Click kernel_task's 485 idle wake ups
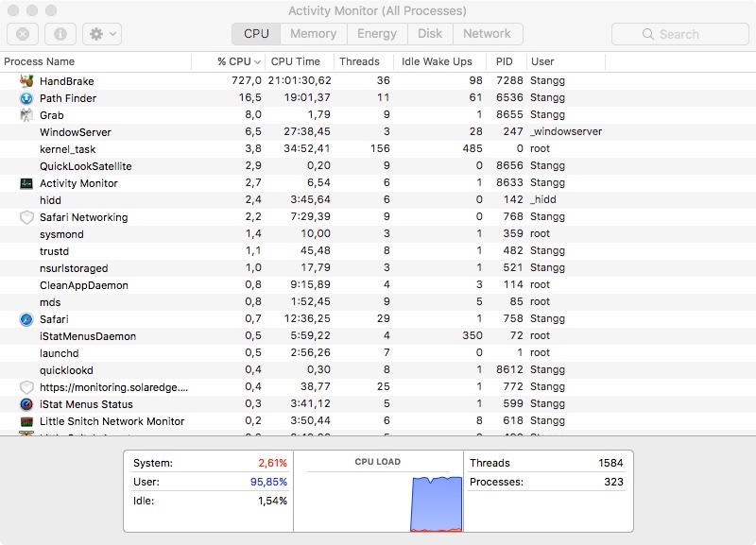 point(472,148)
